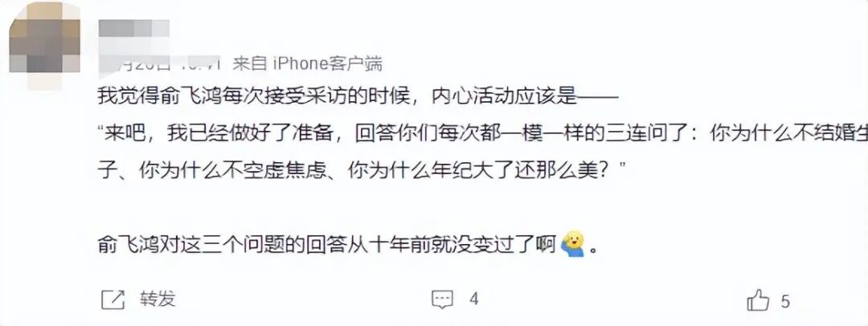Click the facepalm emoji in the post
Image resolution: width=868 pixels, height=326 pixels.
tap(572, 245)
